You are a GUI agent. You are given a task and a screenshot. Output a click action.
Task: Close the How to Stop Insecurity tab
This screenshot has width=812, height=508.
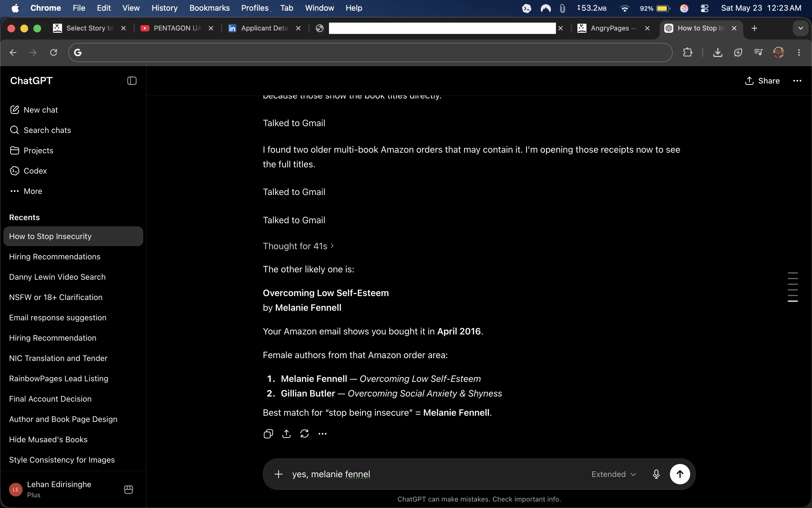734,28
